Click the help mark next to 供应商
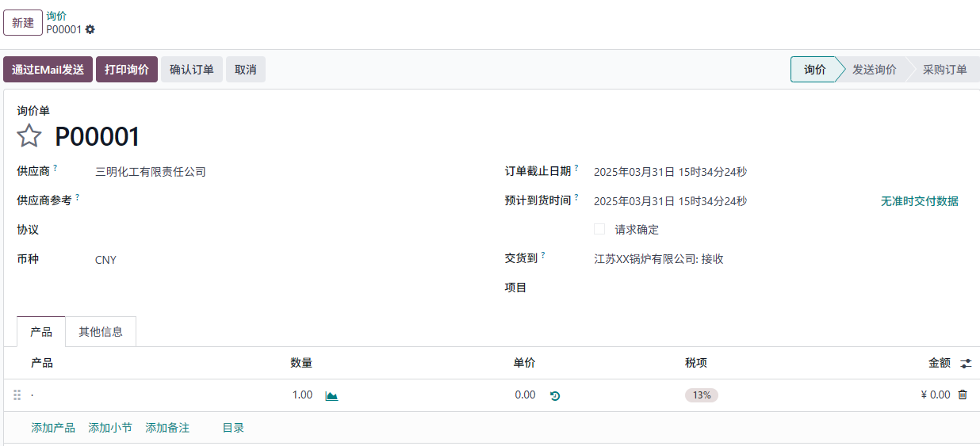 56,168
